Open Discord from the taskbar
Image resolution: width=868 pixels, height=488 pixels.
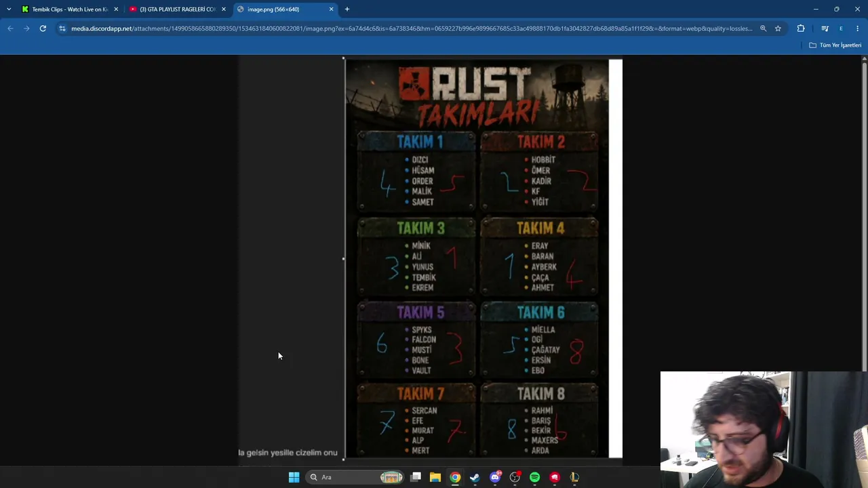[495, 477]
